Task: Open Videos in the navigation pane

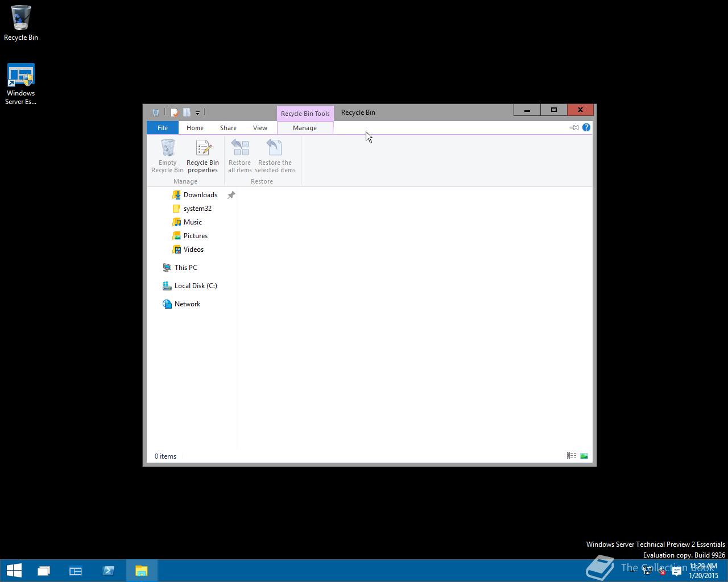Action: tap(193, 250)
